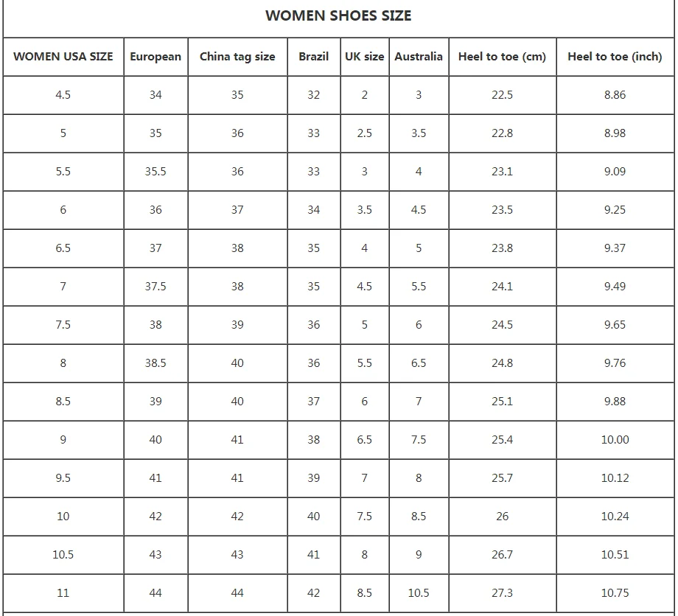The image size is (678, 616).
Task: Click the 10.75 inch cell
Action: [x=615, y=593]
